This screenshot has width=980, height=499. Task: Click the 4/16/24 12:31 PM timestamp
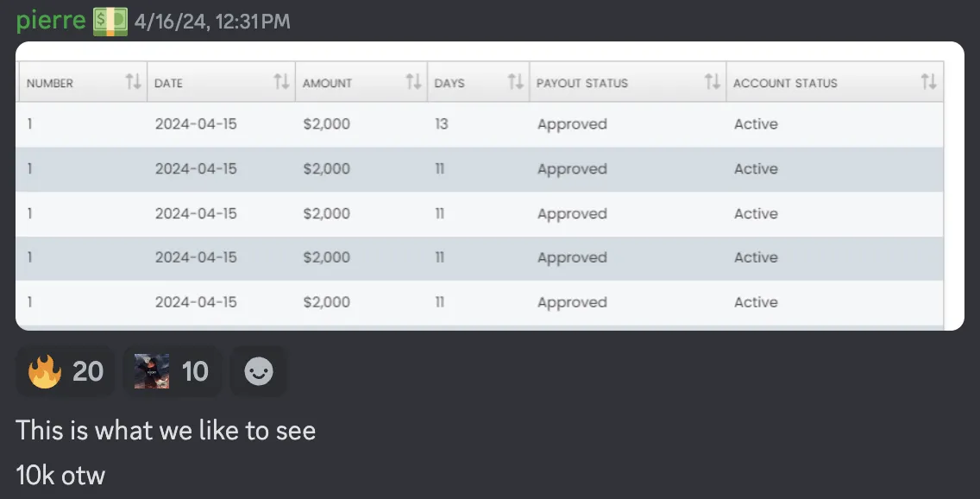212,22
